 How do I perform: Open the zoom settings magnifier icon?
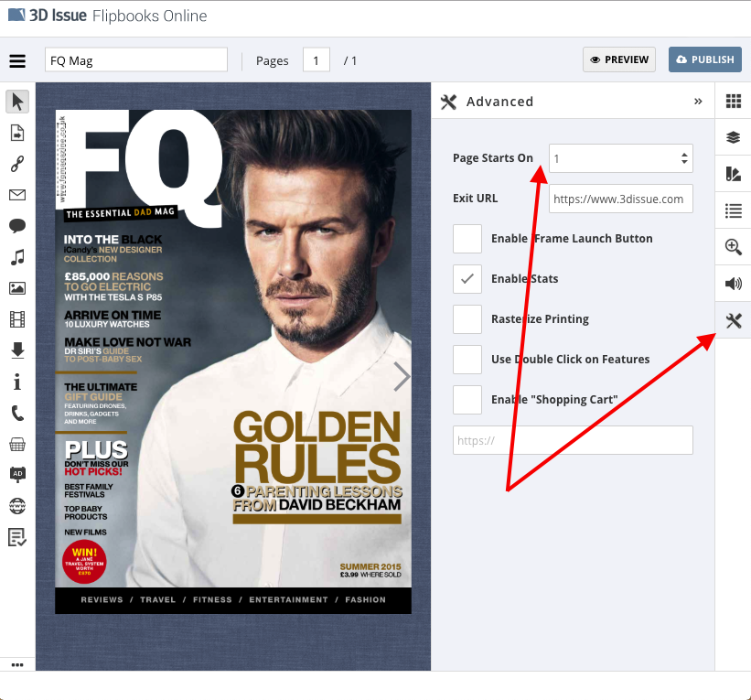point(733,247)
